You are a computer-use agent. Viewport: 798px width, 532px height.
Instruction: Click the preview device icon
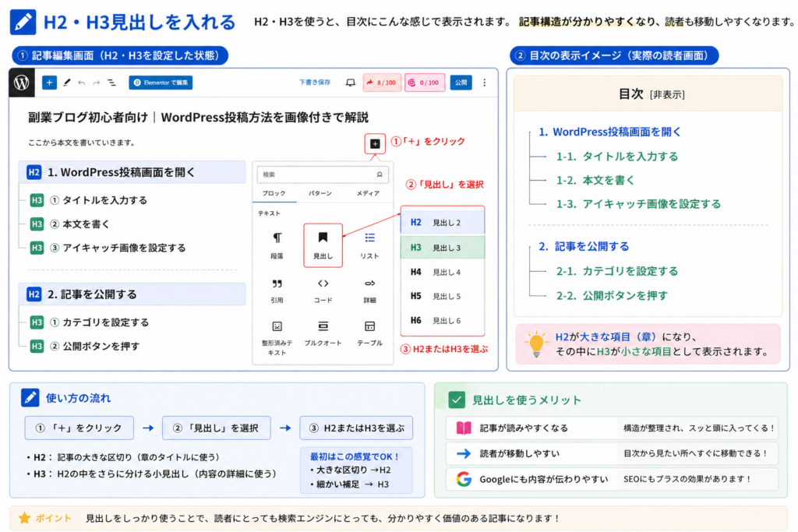[x=350, y=83]
